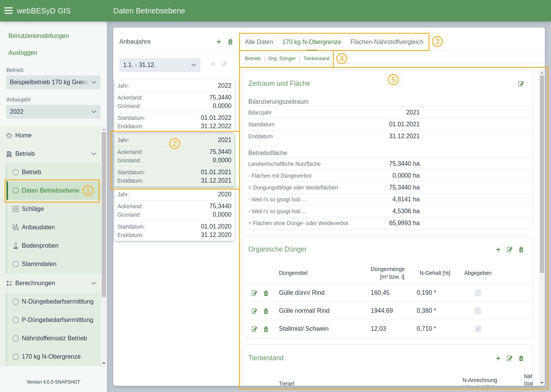This screenshot has height=392, width=551.
Task: Collapse the Betrieb sidebar group
Action: coord(94,154)
